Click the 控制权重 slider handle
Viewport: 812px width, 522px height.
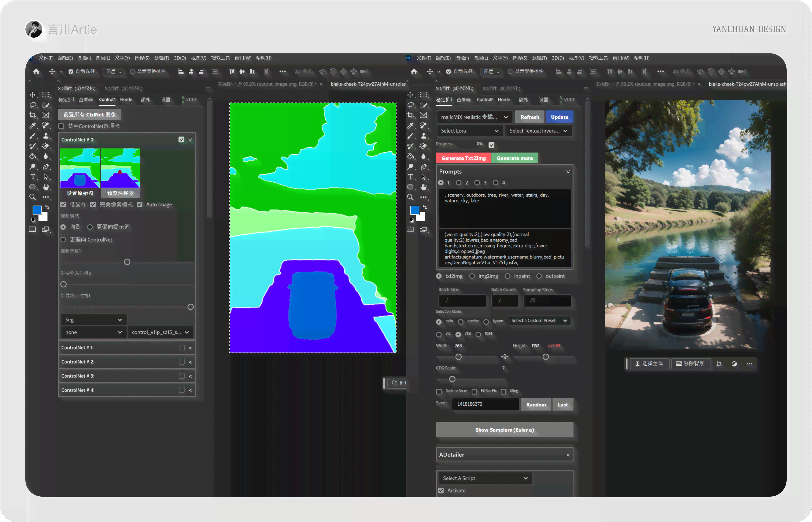click(x=127, y=262)
